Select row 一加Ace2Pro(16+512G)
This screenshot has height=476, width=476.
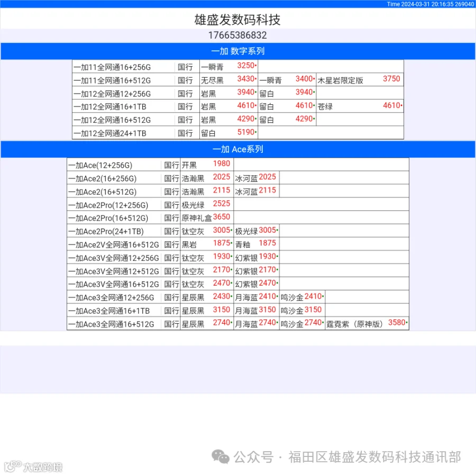tap(238, 218)
